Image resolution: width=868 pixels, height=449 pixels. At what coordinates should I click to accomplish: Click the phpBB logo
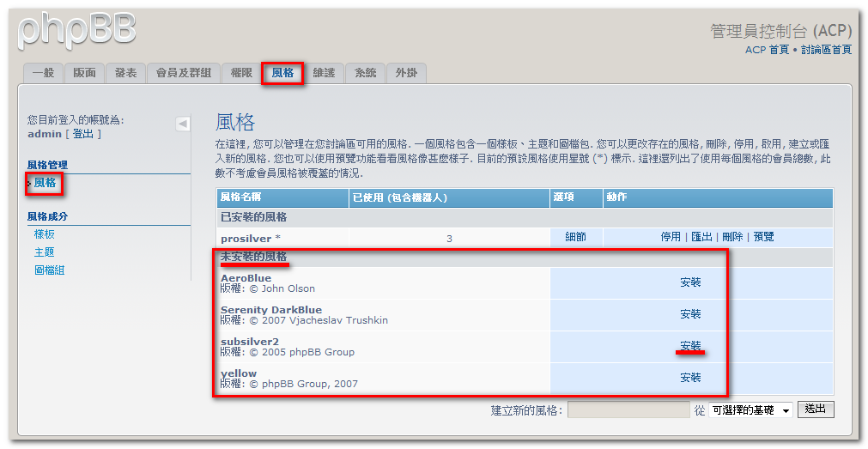(77, 31)
